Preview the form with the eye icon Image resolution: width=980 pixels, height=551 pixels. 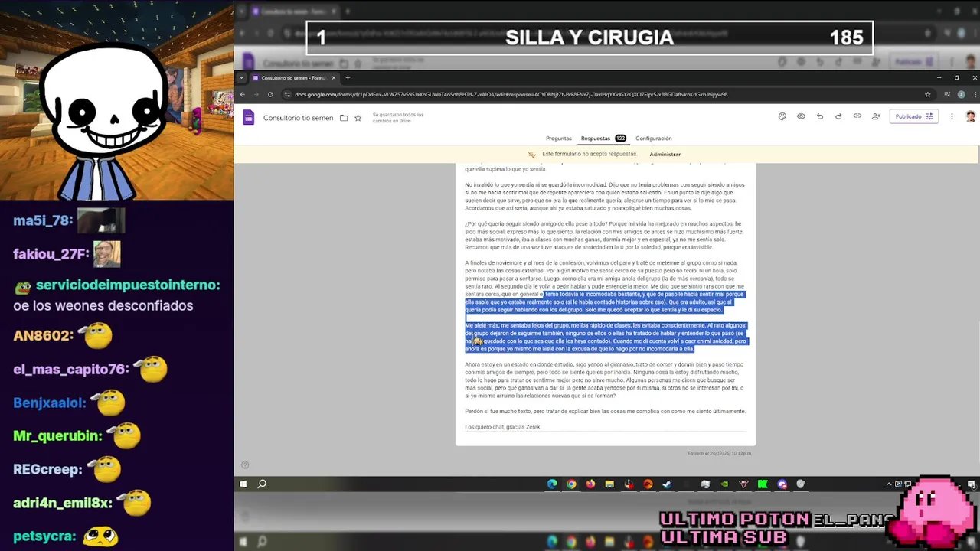tap(801, 116)
